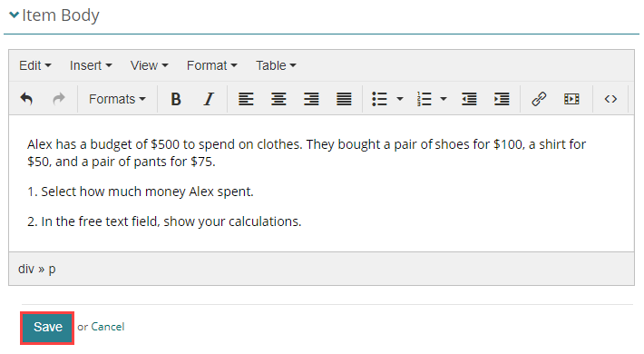Open the Table menu
644x354 pixels.
click(276, 65)
